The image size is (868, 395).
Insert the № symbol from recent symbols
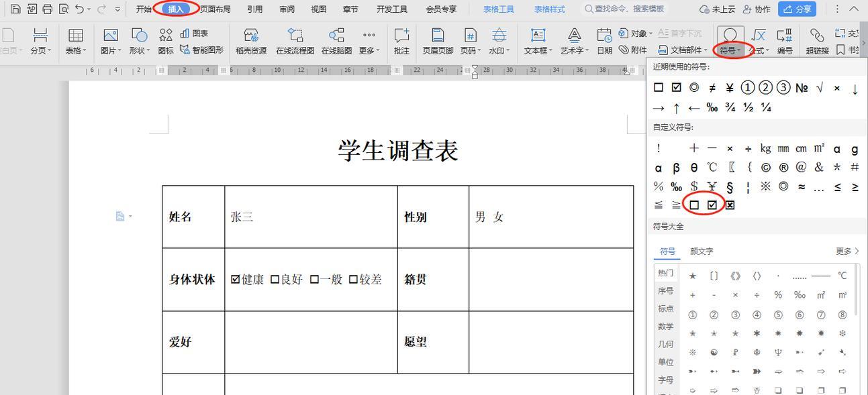click(802, 88)
